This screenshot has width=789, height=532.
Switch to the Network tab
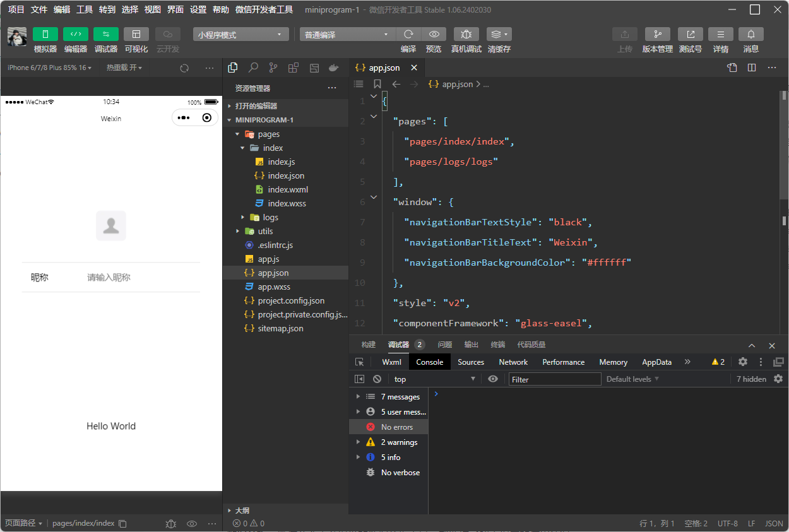(513, 362)
